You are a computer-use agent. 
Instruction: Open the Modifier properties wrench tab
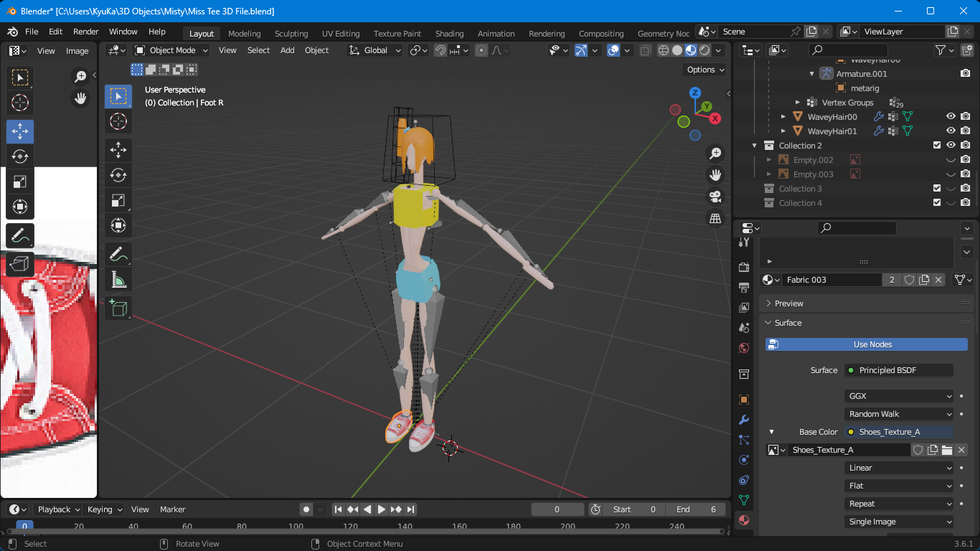744,420
